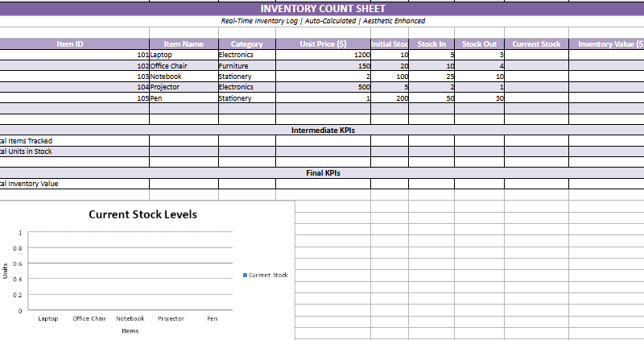This screenshot has height=340, width=644.
Task: Select the Stock In header cell
Action: [x=431, y=44]
